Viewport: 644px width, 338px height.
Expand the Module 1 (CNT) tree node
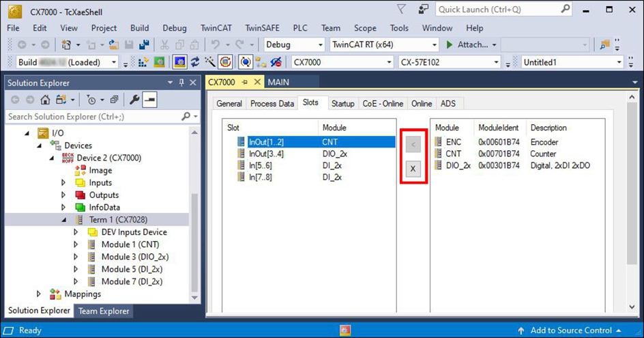(x=76, y=244)
